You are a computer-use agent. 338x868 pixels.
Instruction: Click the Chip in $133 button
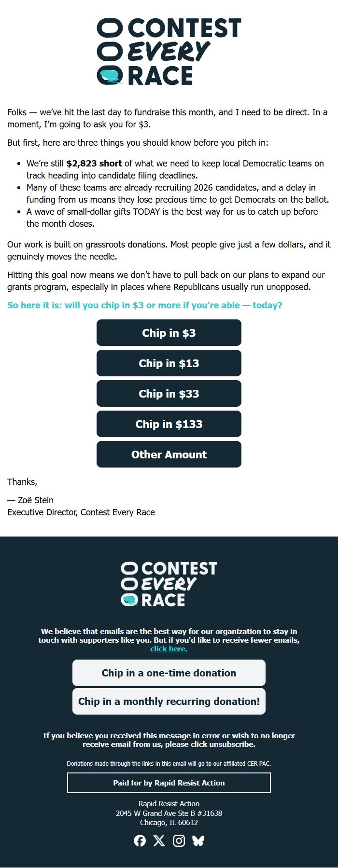(x=169, y=424)
